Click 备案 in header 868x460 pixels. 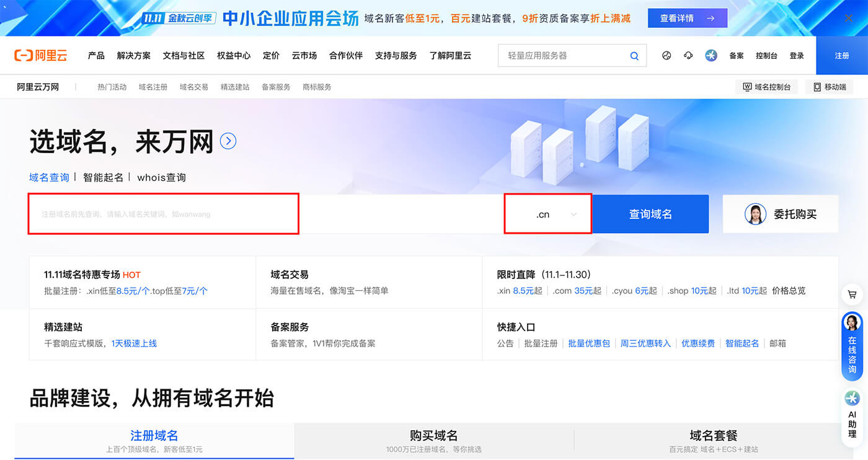click(x=737, y=56)
